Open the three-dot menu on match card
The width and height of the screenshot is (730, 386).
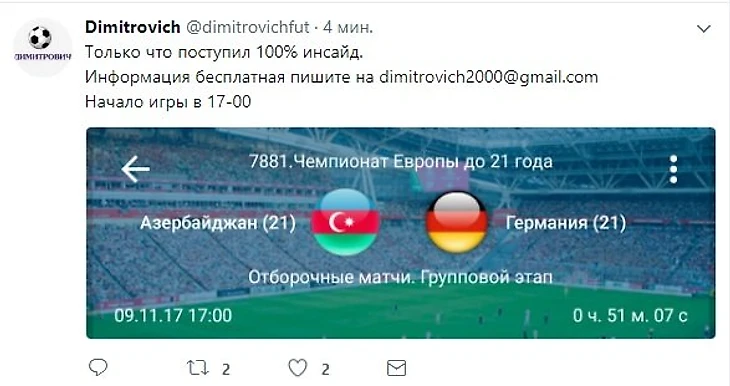[x=673, y=169]
